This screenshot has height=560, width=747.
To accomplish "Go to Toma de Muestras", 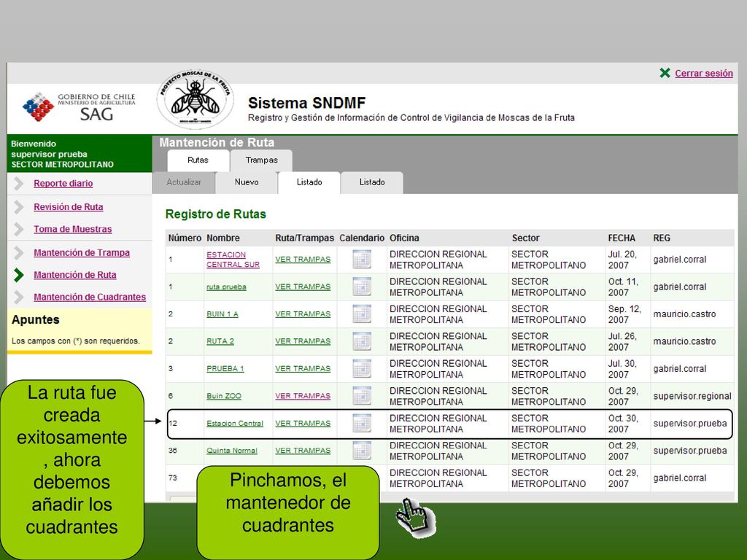I will tap(72, 229).
